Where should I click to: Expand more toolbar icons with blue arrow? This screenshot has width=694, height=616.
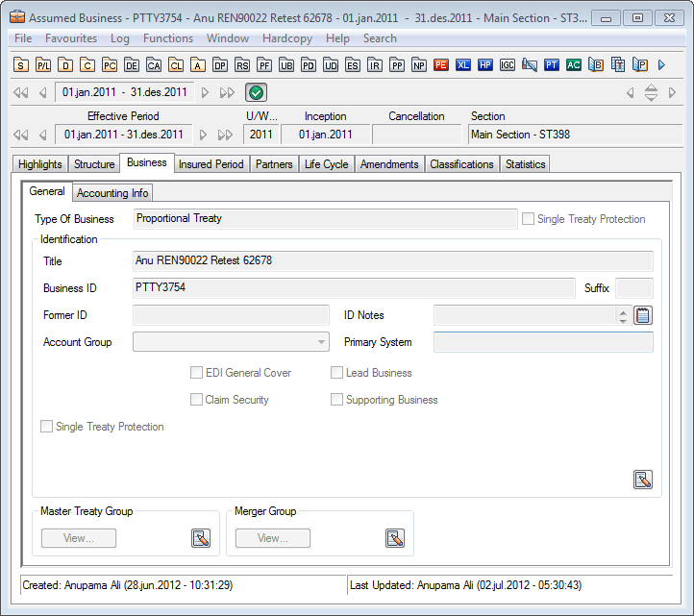(661, 65)
